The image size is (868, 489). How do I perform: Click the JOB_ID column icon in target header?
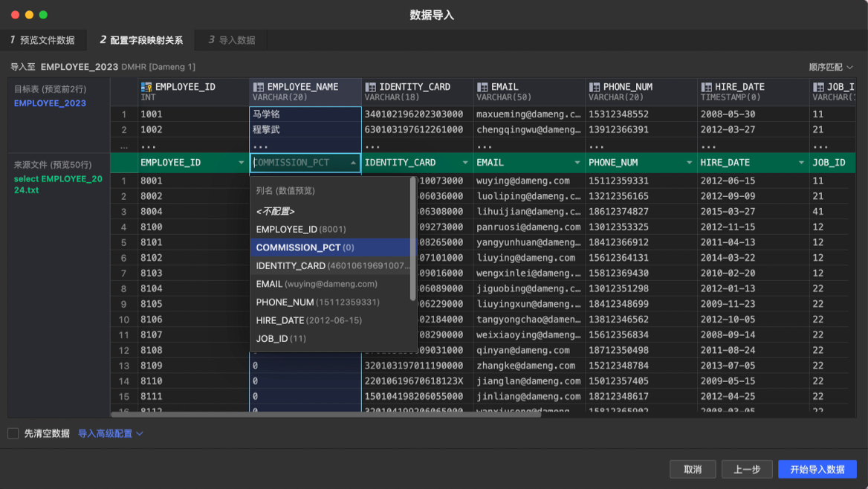[x=818, y=88]
